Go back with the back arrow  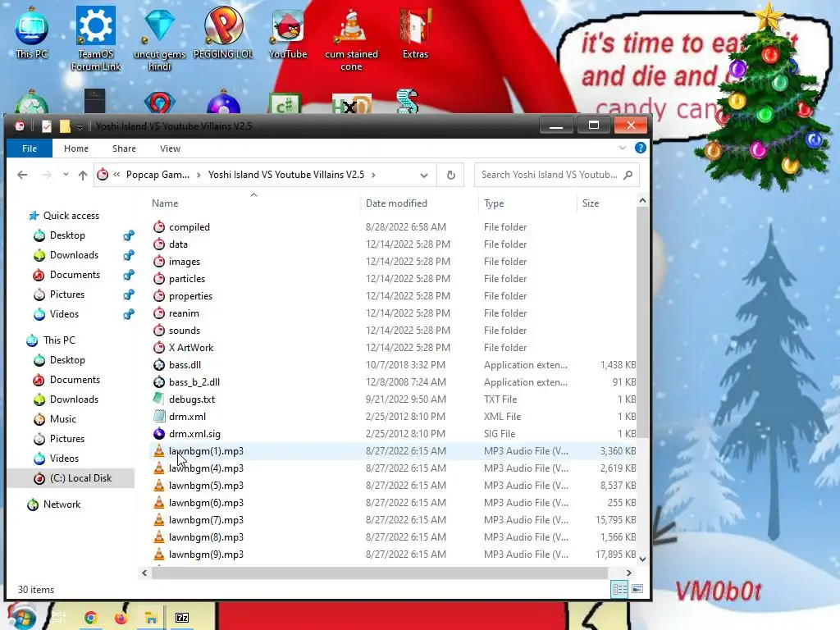[x=22, y=175]
